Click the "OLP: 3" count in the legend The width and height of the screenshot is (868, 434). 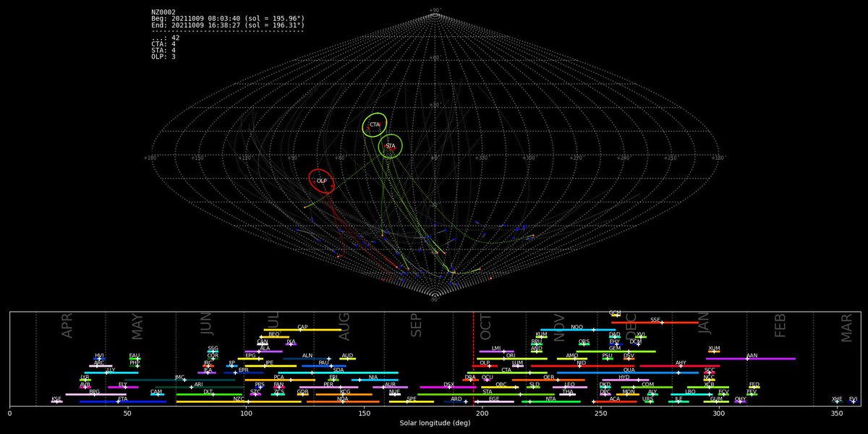(163, 56)
